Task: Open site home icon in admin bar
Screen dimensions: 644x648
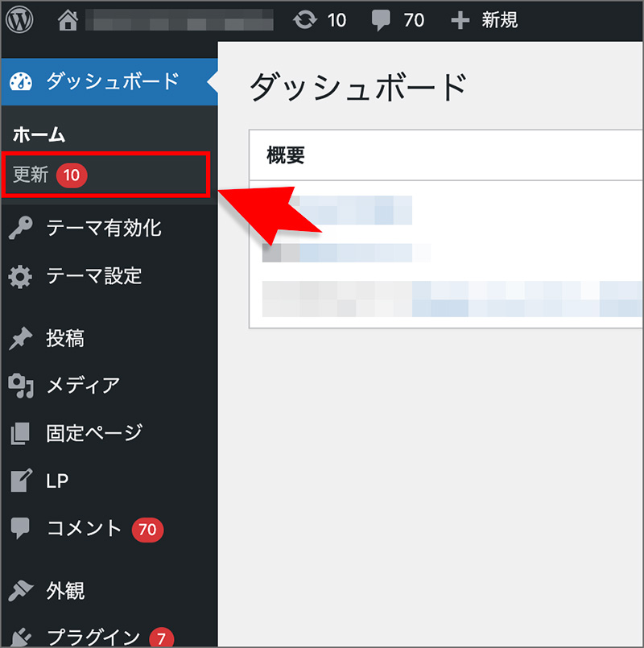Action: coord(68,20)
